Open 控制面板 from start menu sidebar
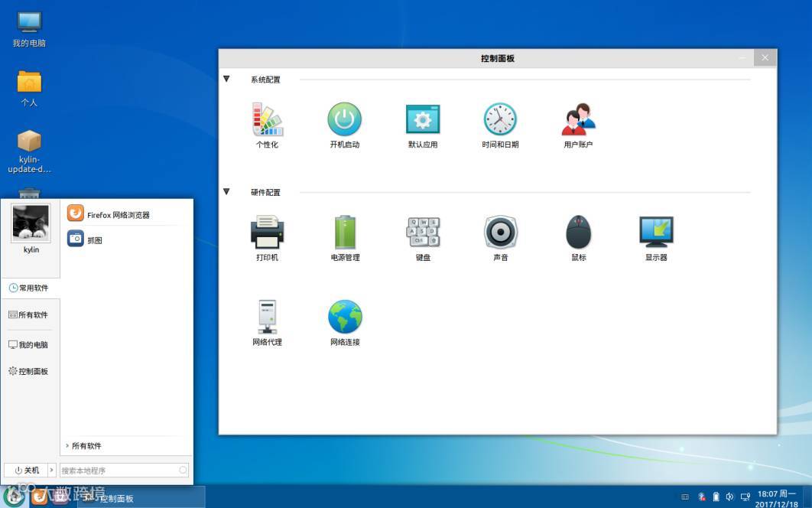Viewport: 812px width, 508px height. pos(30,371)
